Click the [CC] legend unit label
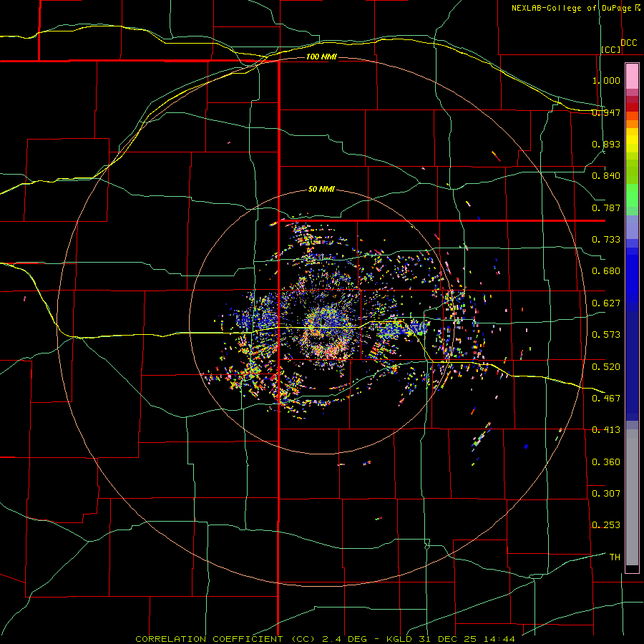This screenshot has height=644, width=644. click(611, 49)
